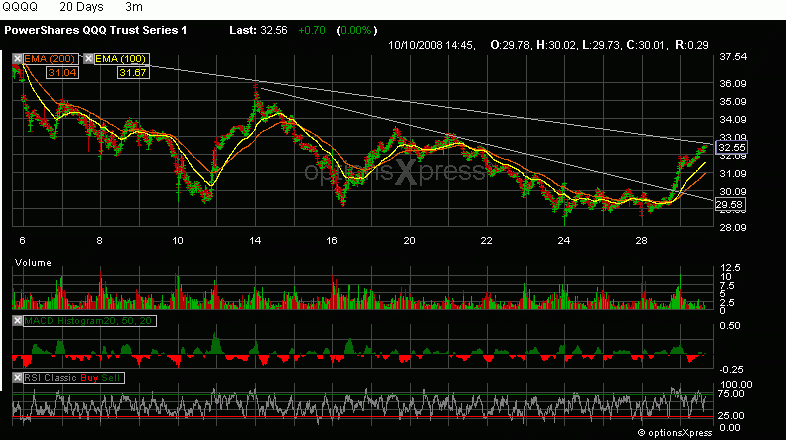
Task: Click the red Buy text in RSI label
Action: pyautogui.click(x=89, y=378)
